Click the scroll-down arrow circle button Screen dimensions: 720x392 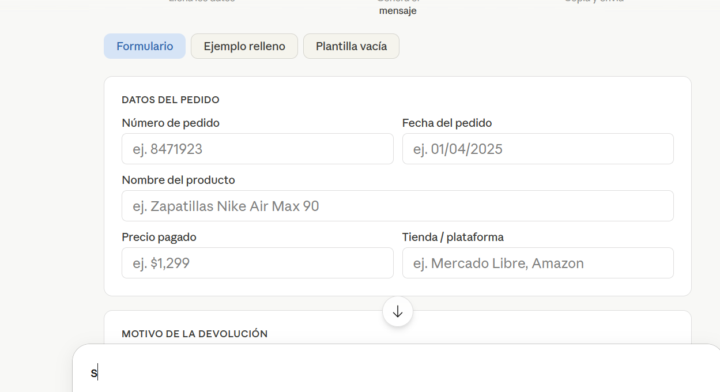(x=398, y=312)
